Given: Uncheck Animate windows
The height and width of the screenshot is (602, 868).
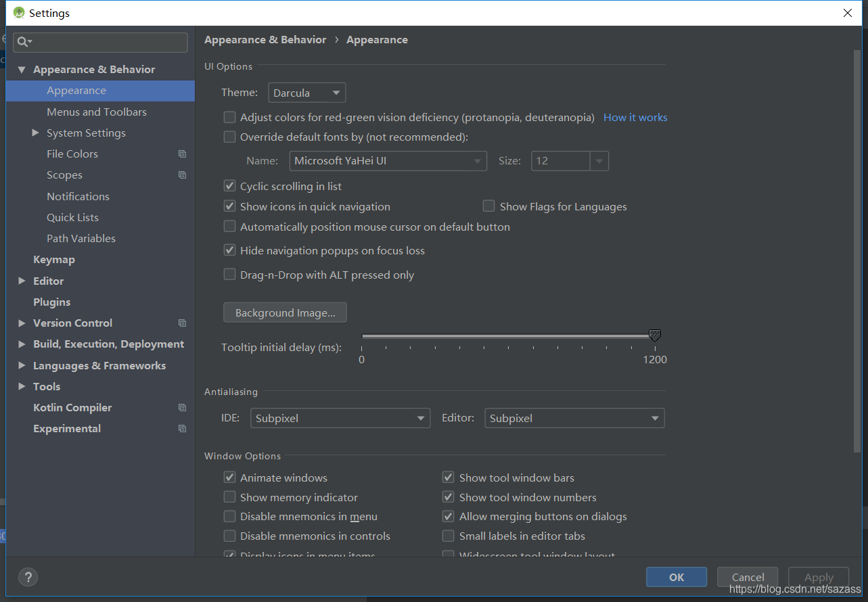Looking at the screenshot, I should (x=230, y=478).
